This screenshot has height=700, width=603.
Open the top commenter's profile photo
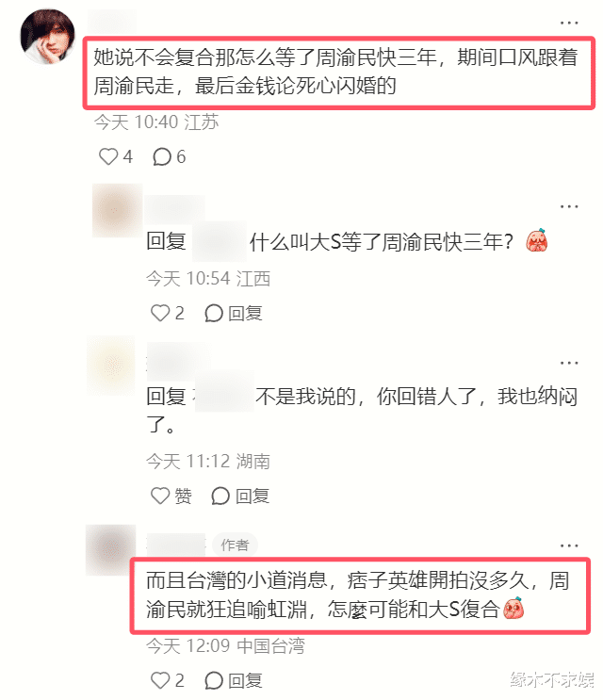pyautogui.click(x=48, y=37)
